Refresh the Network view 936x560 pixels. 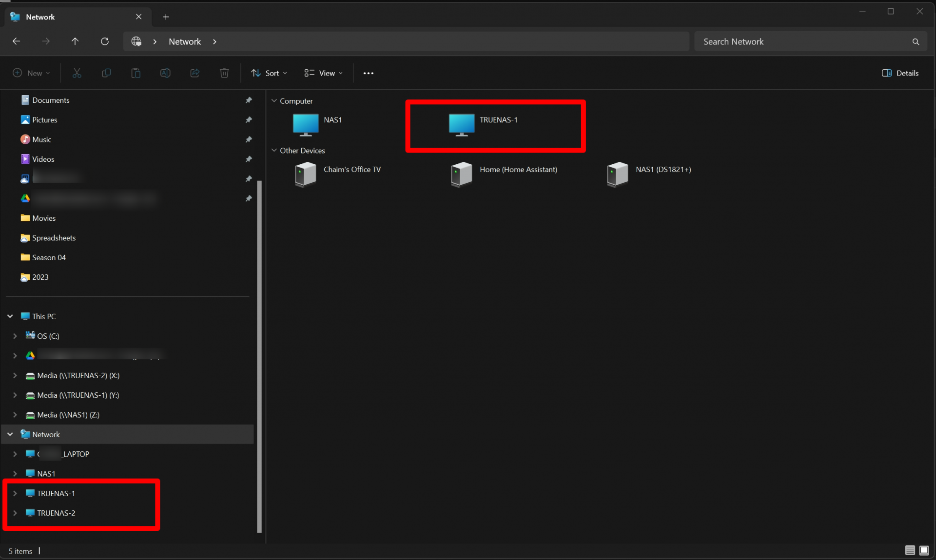pyautogui.click(x=105, y=41)
